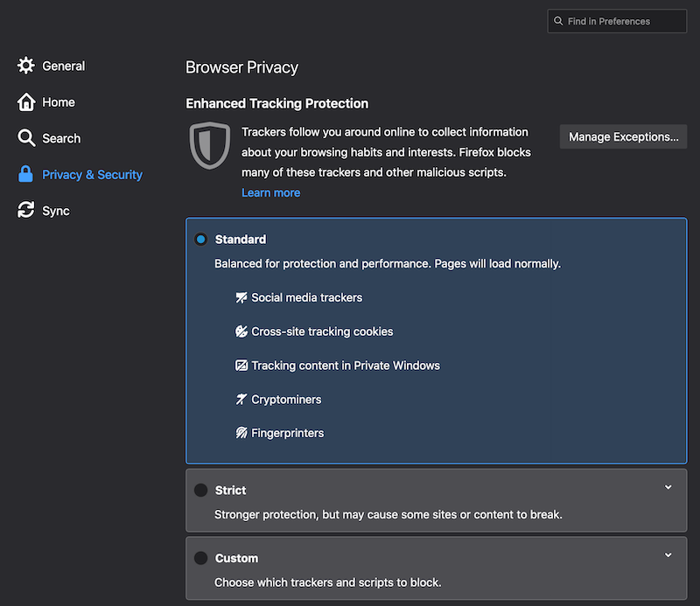Select the Standard protection radio button

coord(200,240)
